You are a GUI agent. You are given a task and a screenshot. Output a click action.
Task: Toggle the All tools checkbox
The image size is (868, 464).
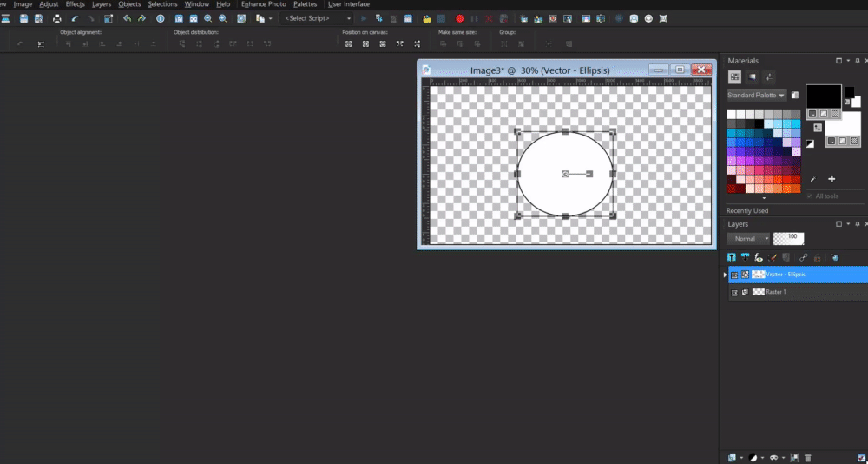(809, 196)
